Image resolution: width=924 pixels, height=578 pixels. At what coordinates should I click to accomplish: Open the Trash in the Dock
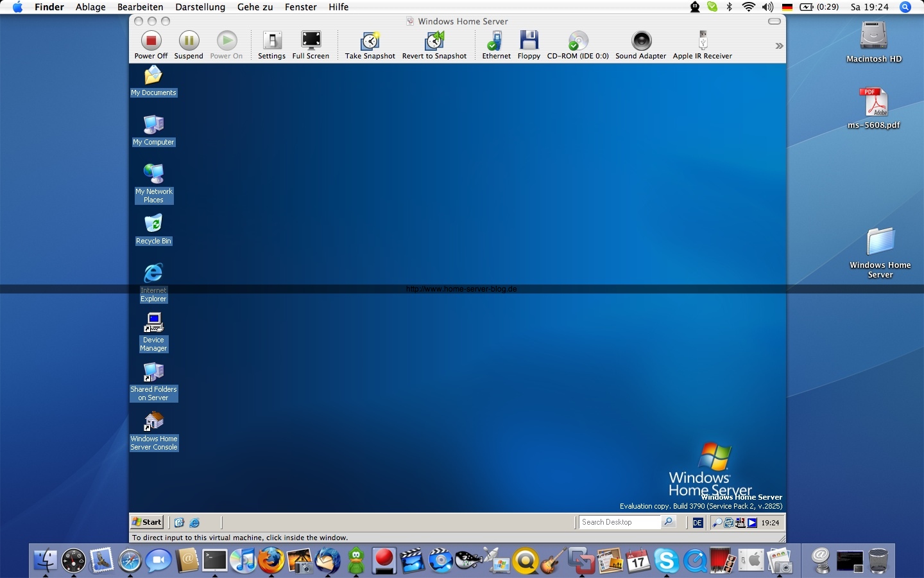click(878, 561)
